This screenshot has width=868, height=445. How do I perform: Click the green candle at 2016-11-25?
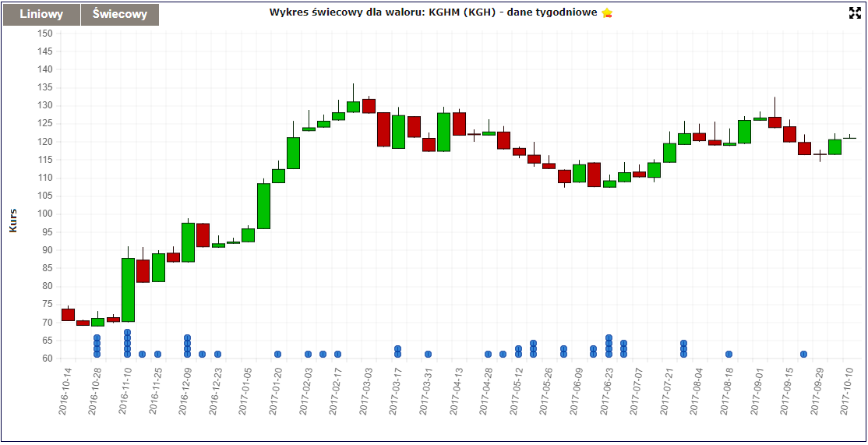tap(158, 268)
